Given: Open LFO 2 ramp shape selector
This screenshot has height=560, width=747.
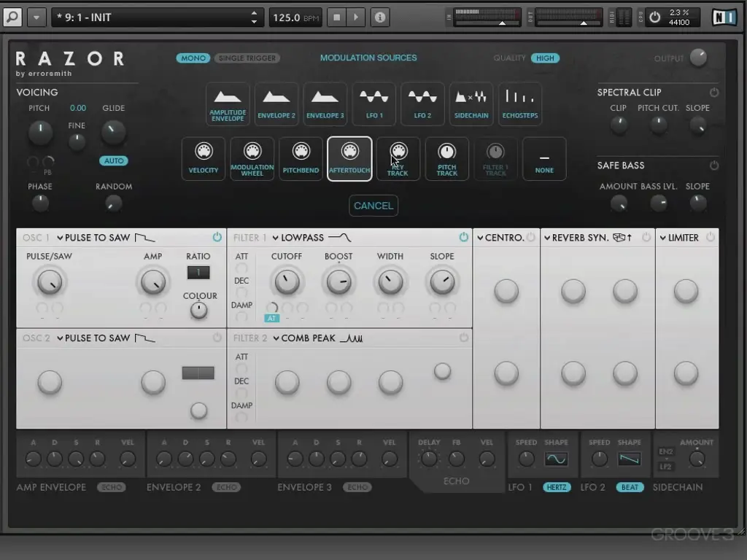Looking at the screenshot, I should pos(630,459).
